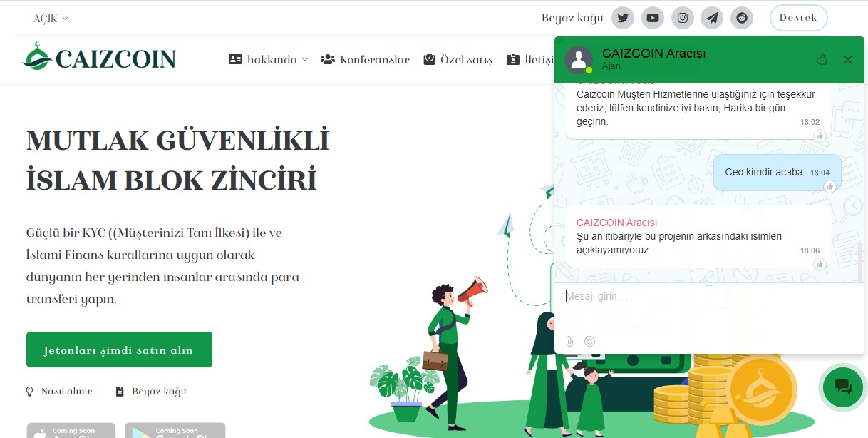868x438 pixels.
Task: Go to Konferanslar menu item
Action: coord(366,60)
